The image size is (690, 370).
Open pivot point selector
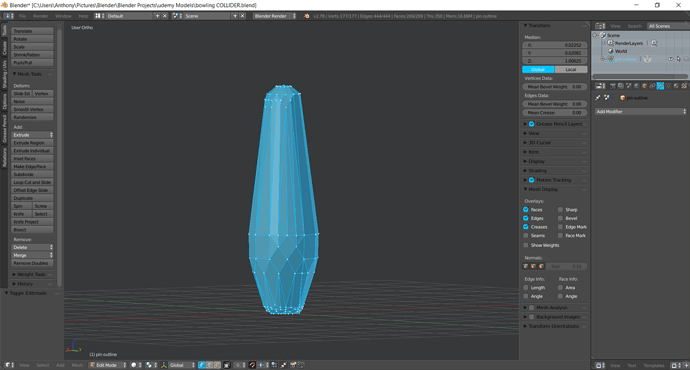coord(152,365)
